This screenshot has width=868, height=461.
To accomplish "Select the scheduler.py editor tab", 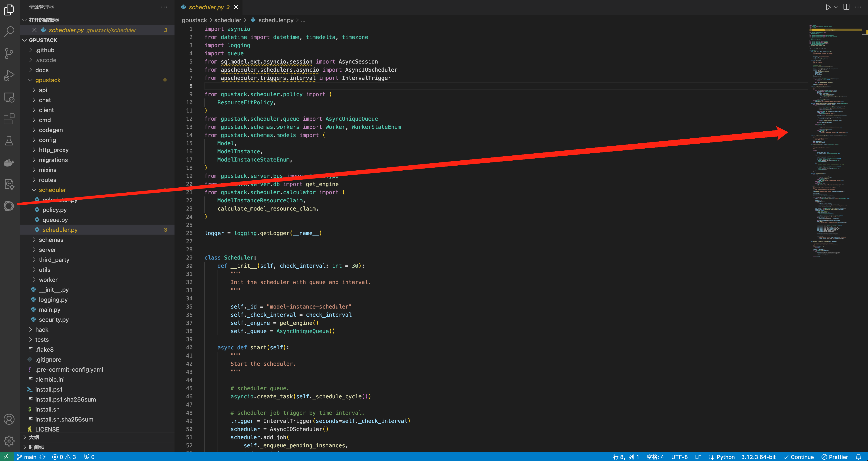I will pyautogui.click(x=206, y=7).
